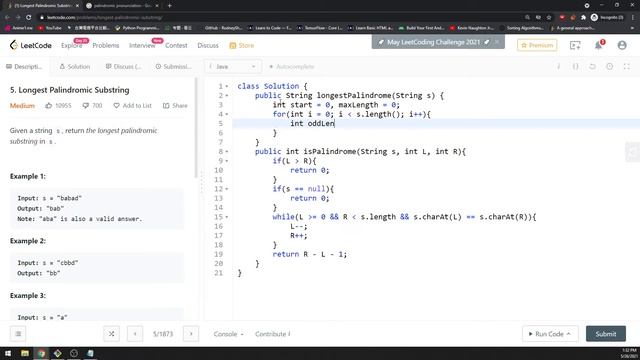Open the Store page

tap(242, 45)
